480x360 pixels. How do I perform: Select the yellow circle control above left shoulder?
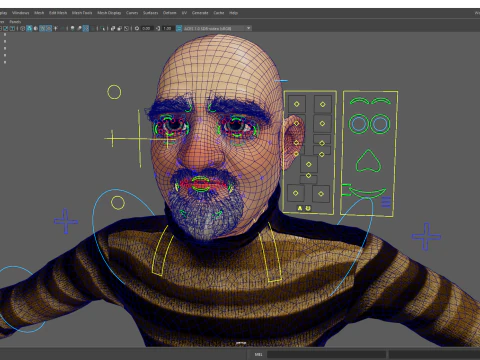pos(118,203)
